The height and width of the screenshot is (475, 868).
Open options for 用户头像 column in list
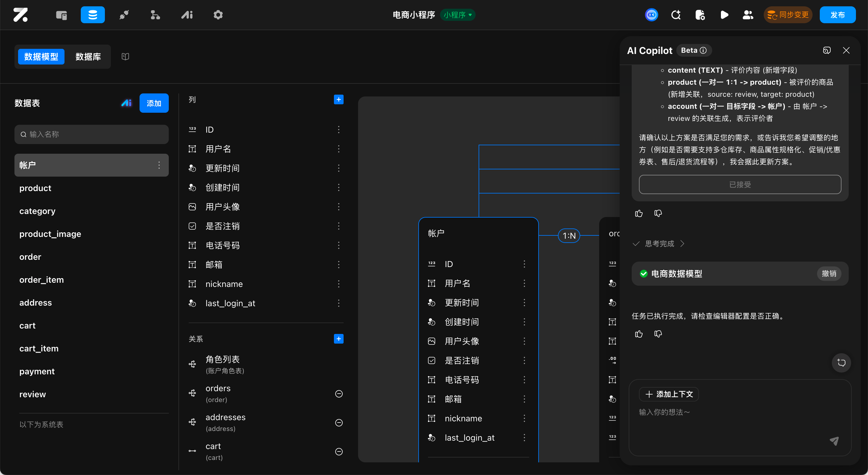[339, 206]
